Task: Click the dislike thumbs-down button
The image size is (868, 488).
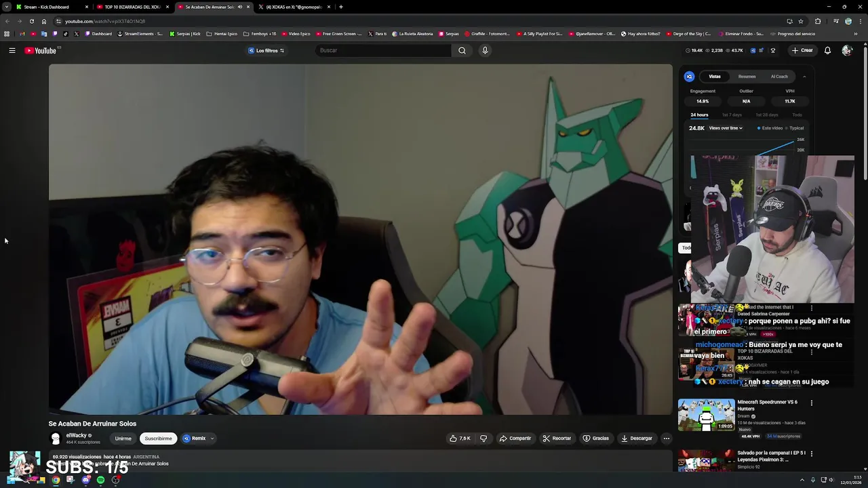Action: click(x=484, y=439)
